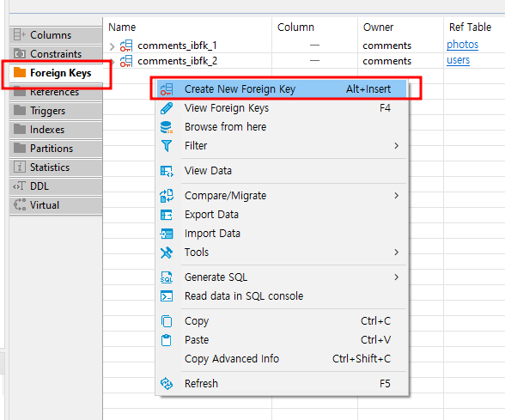Click the Create New Foreign Key icon

tap(167, 89)
